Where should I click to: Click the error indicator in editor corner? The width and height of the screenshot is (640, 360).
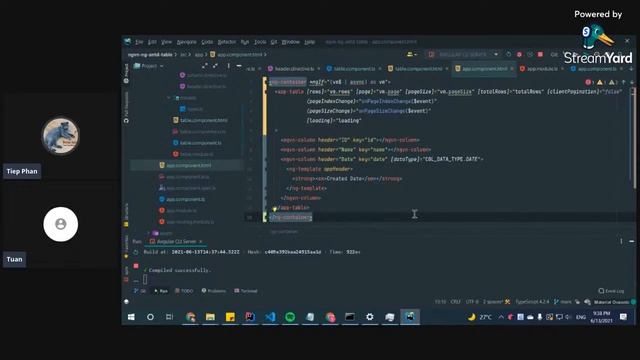click(589, 82)
